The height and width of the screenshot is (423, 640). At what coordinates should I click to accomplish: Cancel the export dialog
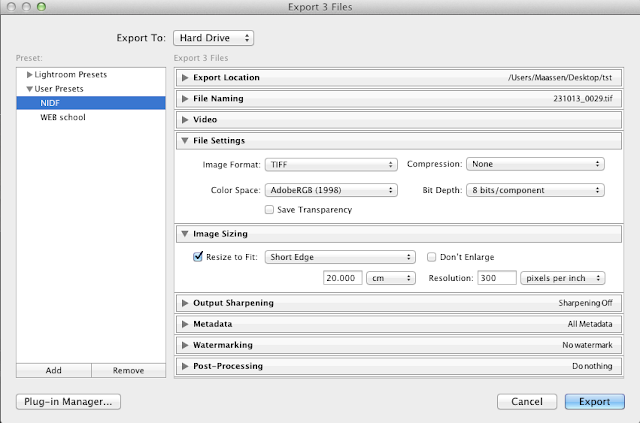point(527,401)
